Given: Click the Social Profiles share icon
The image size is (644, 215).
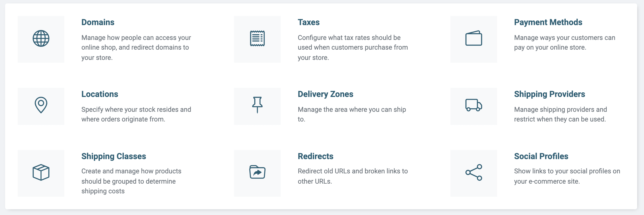Looking at the screenshot, I should pyautogui.click(x=474, y=172).
